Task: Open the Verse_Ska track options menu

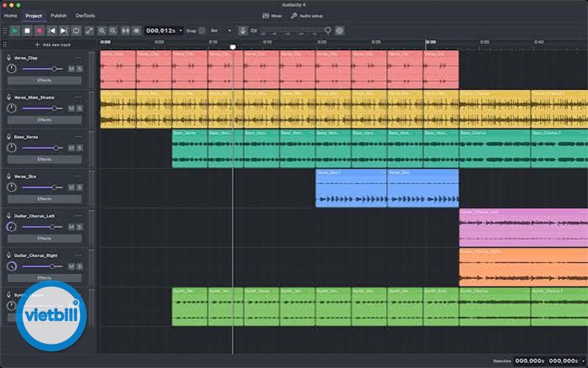Action: coord(78,176)
